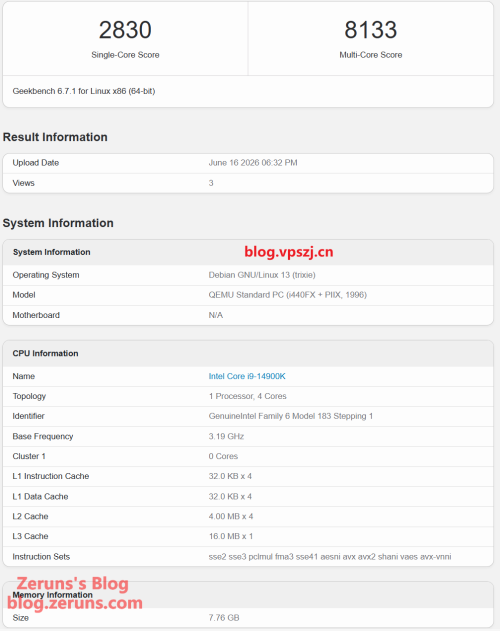Click the CPU Information table header

(248, 353)
